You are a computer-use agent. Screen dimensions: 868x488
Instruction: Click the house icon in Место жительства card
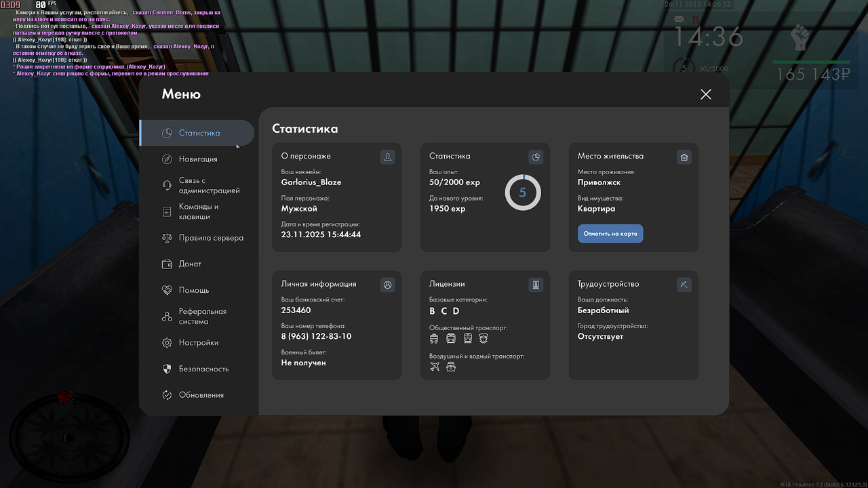pyautogui.click(x=684, y=157)
